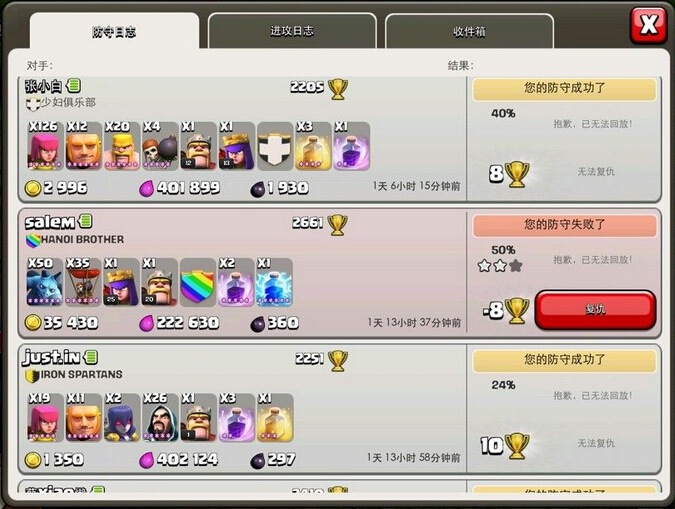Open player salem's profile name
Screen dimensions: 675x509
pos(50,222)
